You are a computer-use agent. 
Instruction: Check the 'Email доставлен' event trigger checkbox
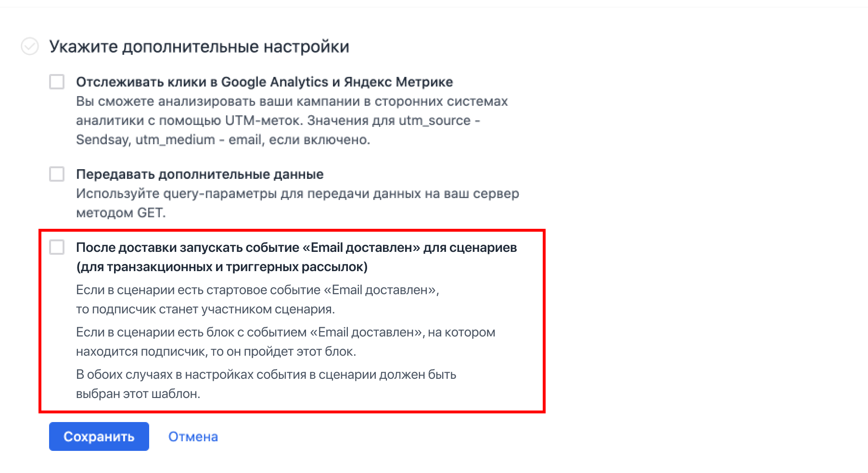57,248
